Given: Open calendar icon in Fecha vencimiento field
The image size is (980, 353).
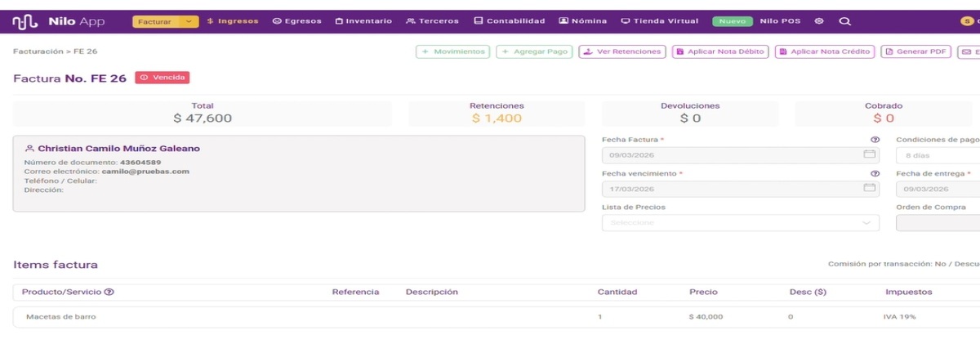Looking at the screenshot, I should pos(869,189).
